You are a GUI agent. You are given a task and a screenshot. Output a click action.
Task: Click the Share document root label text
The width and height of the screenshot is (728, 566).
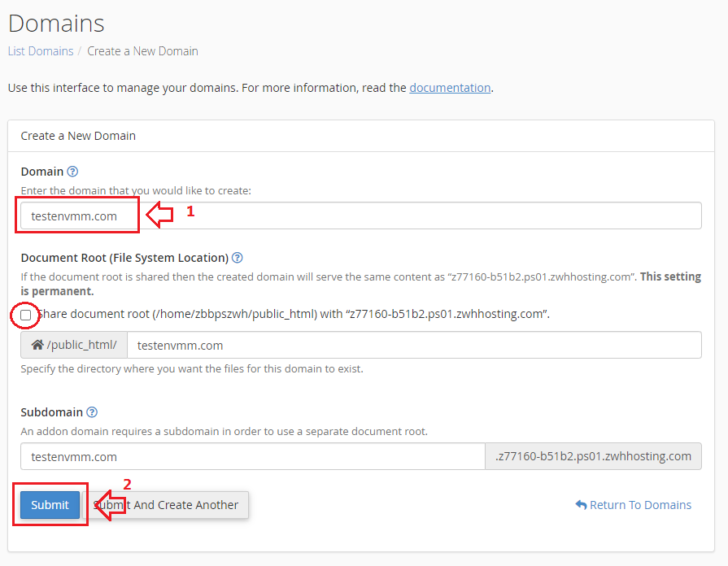point(293,314)
